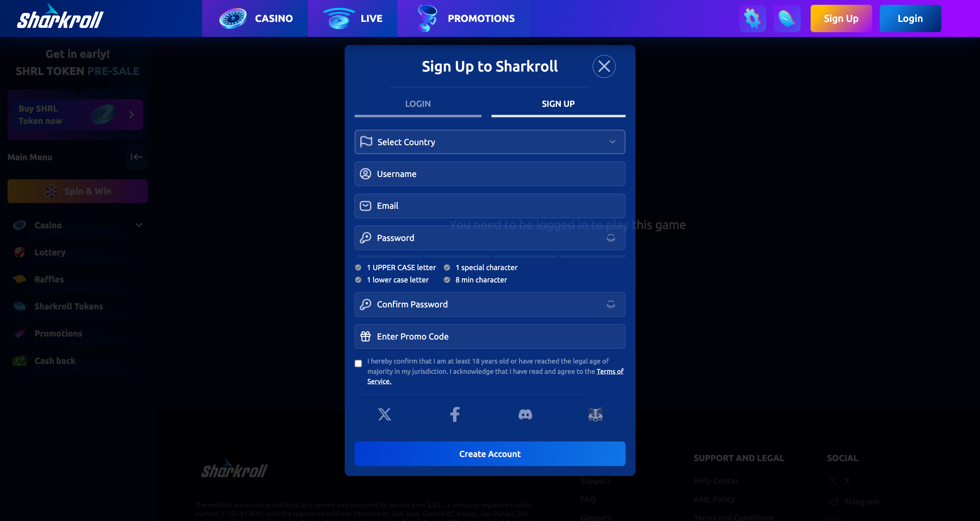This screenshot has width=980, height=521.
Task: Open settings gear icon in header
Action: tap(752, 18)
